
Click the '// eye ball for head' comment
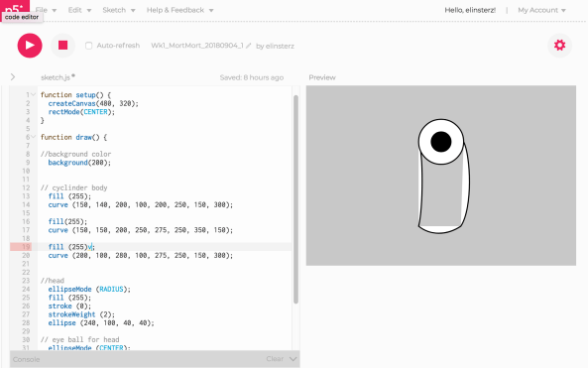click(x=80, y=339)
